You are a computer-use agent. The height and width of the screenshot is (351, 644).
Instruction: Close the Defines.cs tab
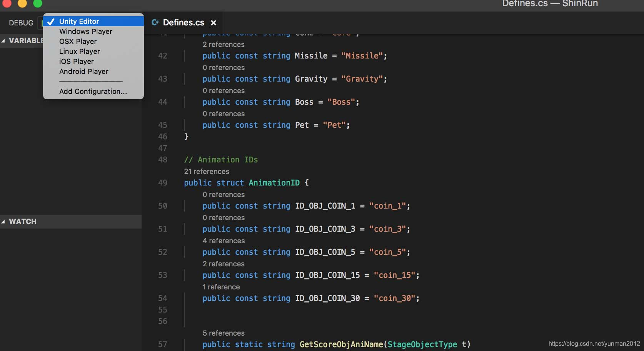tap(214, 23)
